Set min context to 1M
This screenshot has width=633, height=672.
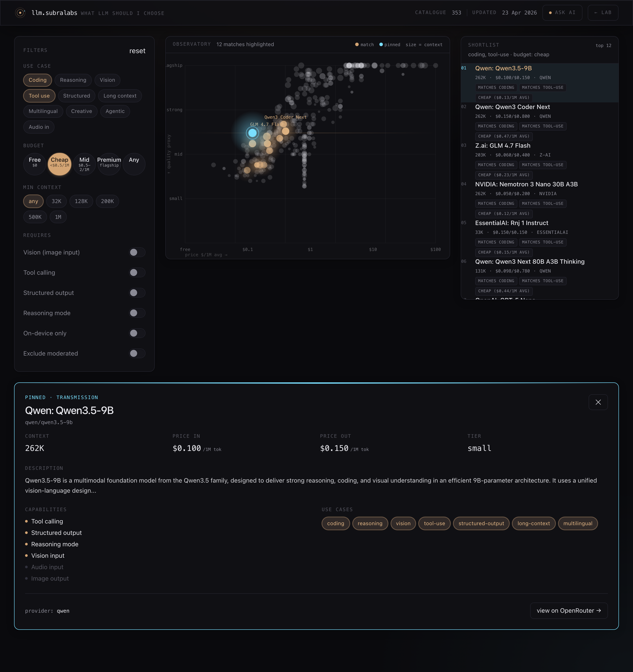58,217
